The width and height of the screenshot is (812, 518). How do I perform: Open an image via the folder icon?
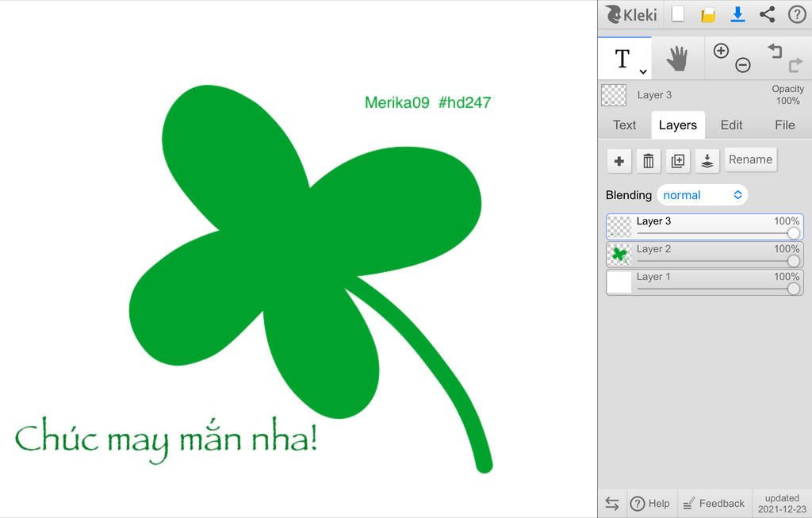pyautogui.click(x=708, y=14)
